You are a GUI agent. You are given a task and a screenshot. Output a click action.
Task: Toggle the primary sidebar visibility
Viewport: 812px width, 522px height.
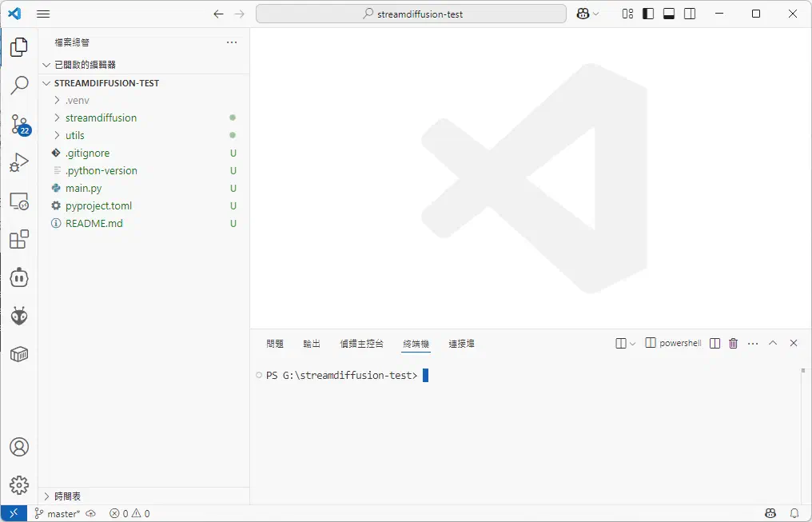[x=647, y=14]
